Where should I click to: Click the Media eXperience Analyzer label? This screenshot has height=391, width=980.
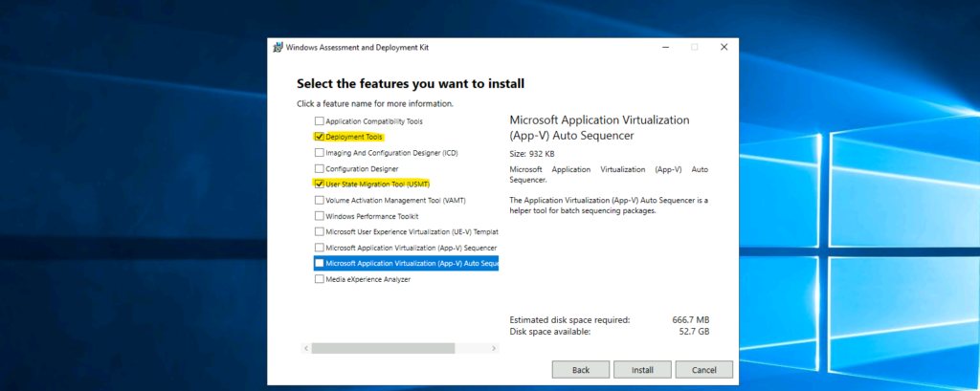click(368, 280)
